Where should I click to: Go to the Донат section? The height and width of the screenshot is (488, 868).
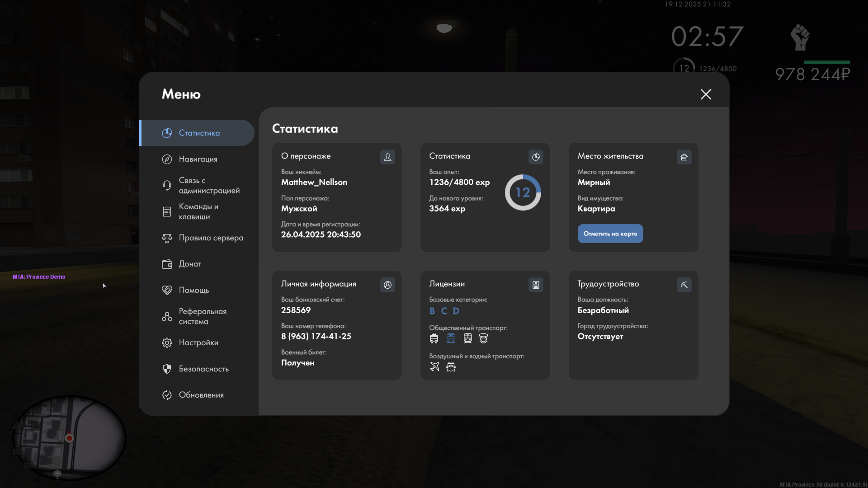coord(190,264)
